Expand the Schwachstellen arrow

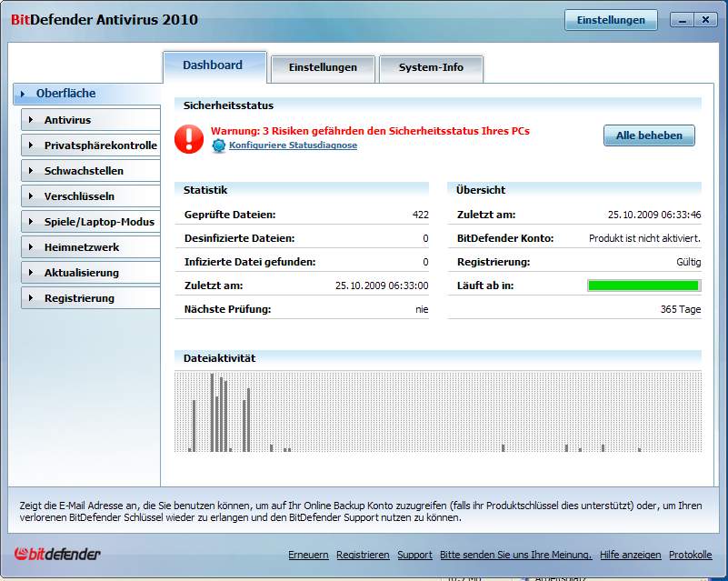click(31, 171)
